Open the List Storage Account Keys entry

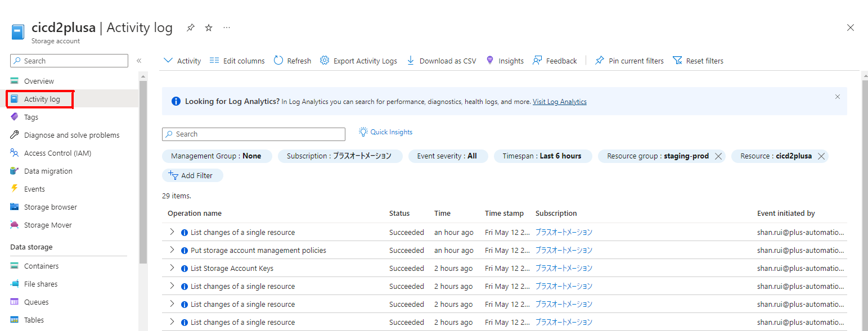pos(232,268)
